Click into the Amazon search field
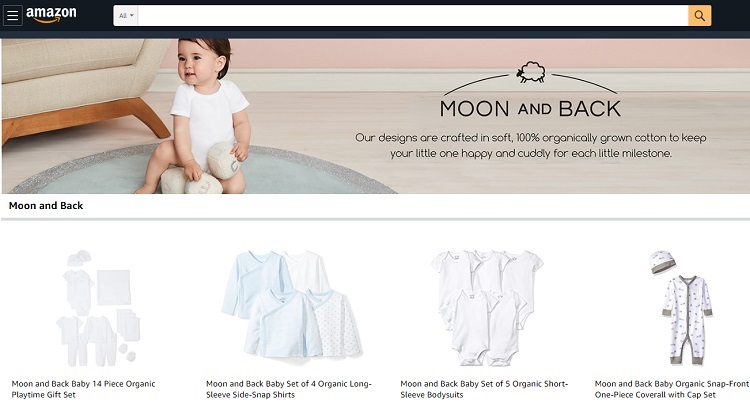Image resolution: width=750 pixels, height=417 pixels. pos(413,16)
